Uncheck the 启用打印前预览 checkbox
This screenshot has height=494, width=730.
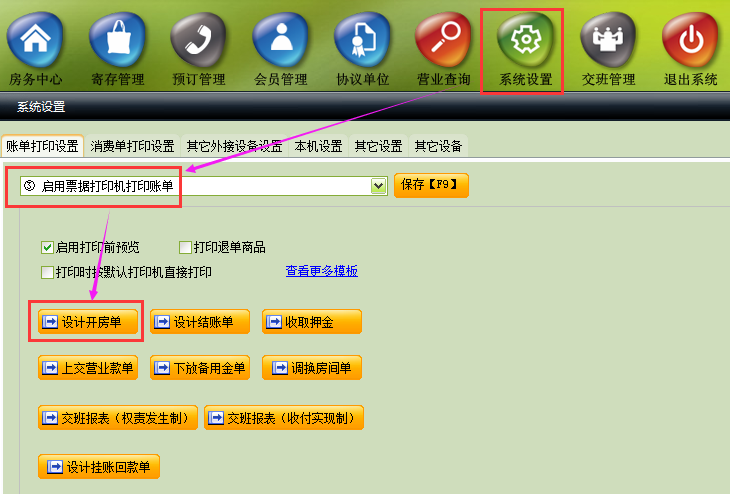point(47,247)
